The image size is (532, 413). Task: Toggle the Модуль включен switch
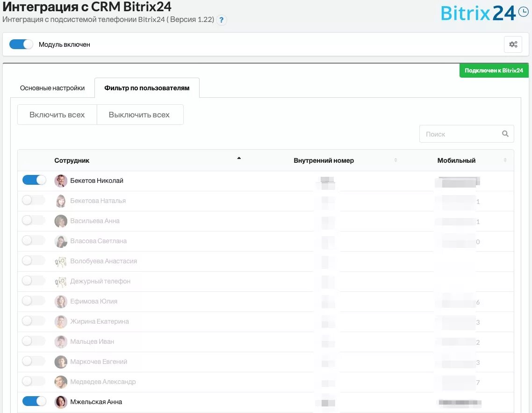[x=21, y=44]
